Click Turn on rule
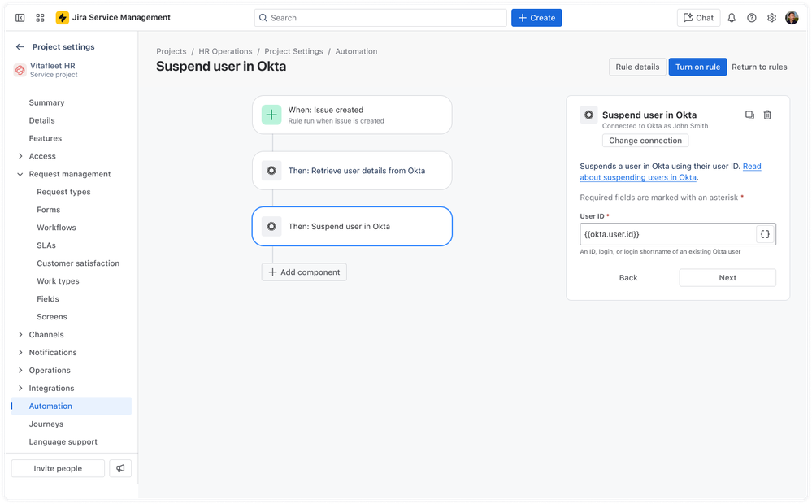Viewport: 812px width, 504px height. pyautogui.click(x=697, y=67)
